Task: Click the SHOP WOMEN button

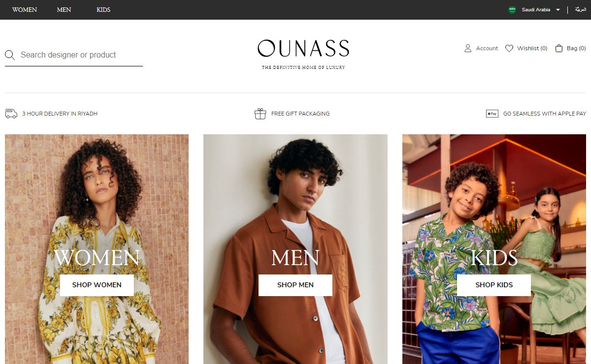Action: 97,285
